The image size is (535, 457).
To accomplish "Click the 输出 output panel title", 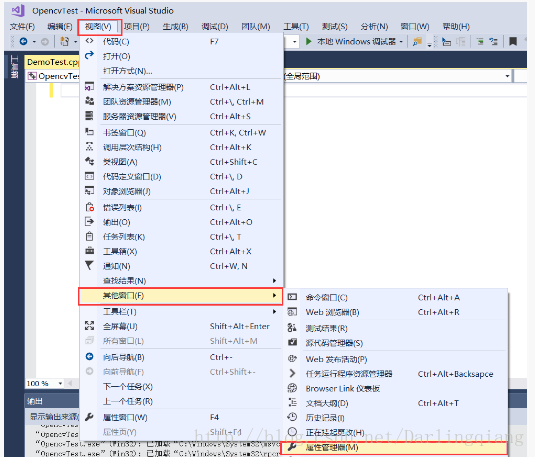I will (35, 401).
